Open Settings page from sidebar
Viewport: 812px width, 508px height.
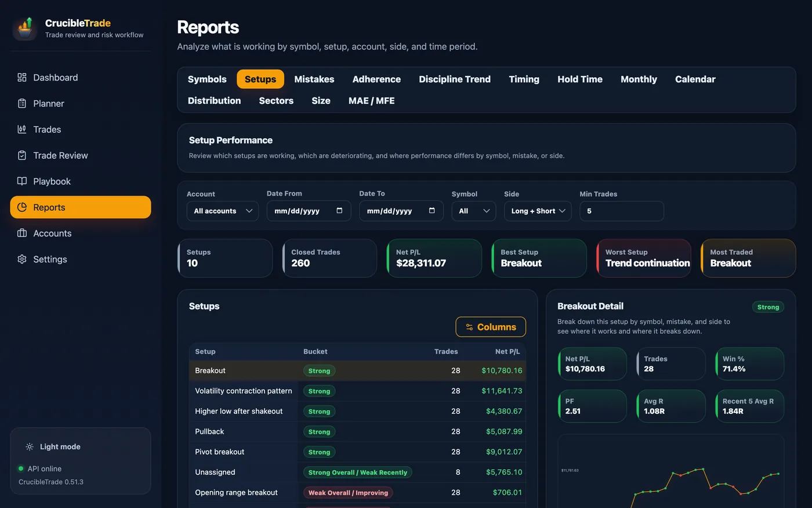click(x=81, y=259)
